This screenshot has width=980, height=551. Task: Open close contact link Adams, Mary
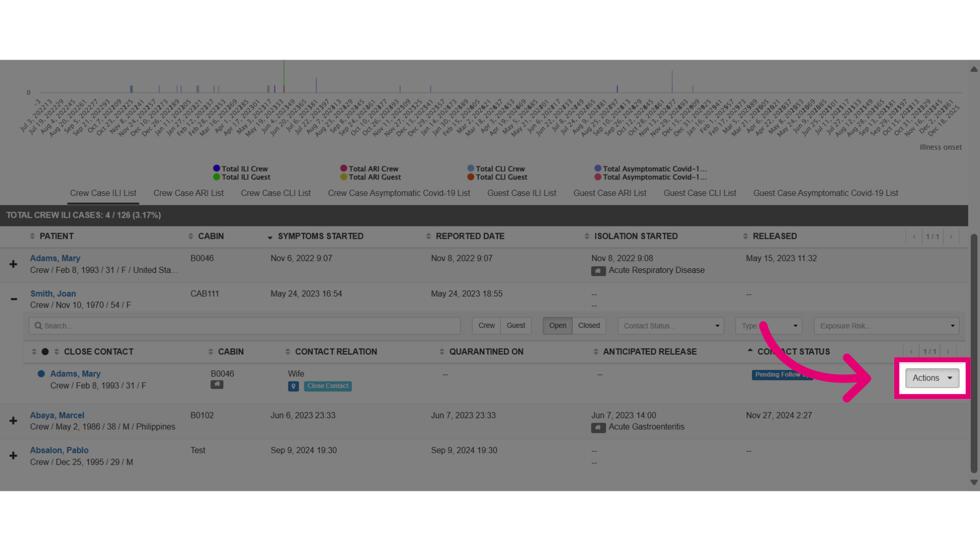76,374
